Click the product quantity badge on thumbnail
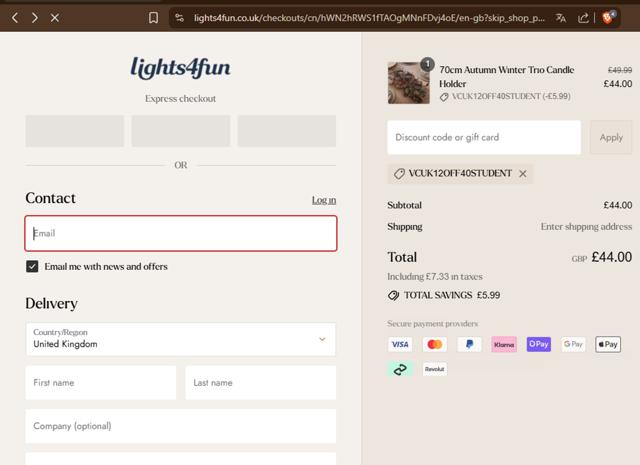 pyautogui.click(x=427, y=64)
